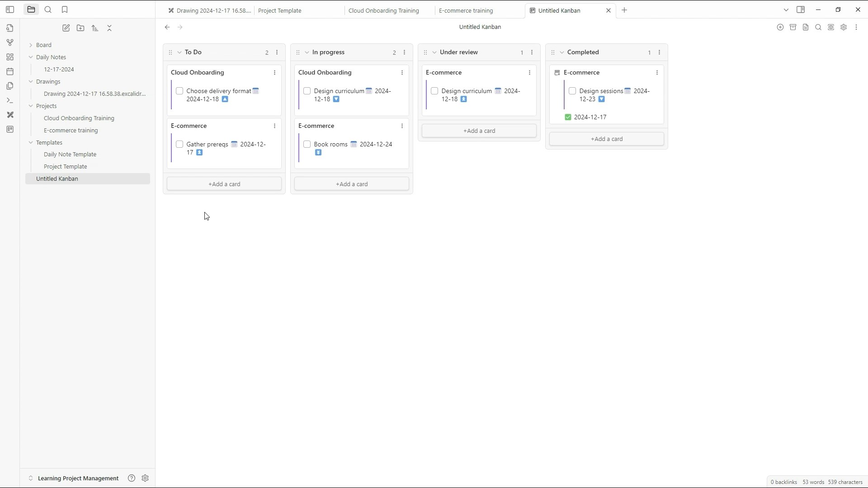The height and width of the screenshot is (488, 868).
Task: Check the Choose delivery format checkbox
Action: [x=179, y=91]
